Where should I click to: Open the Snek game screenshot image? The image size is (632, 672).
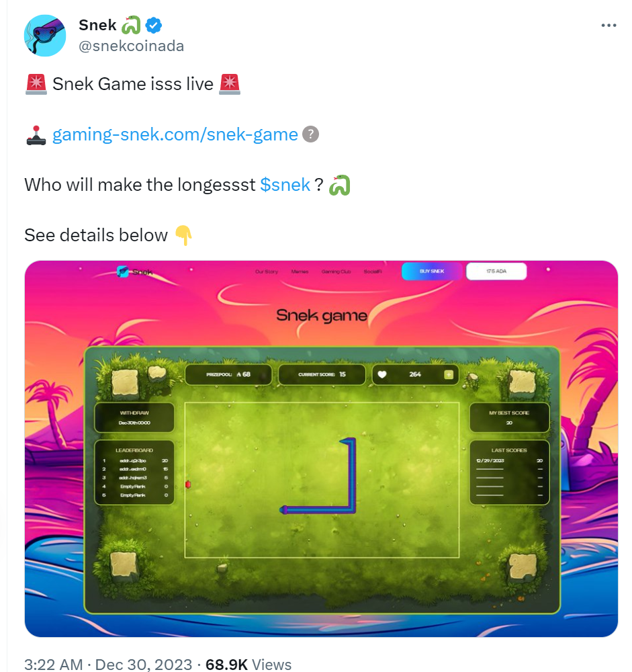(x=321, y=449)
